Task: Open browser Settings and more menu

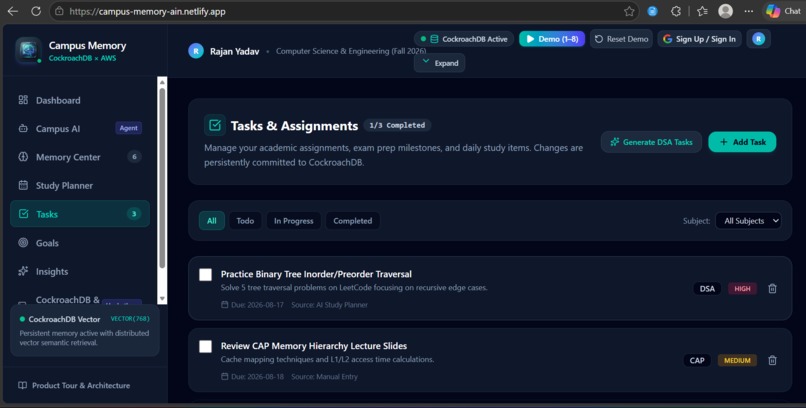Action: tap(749, 11)
